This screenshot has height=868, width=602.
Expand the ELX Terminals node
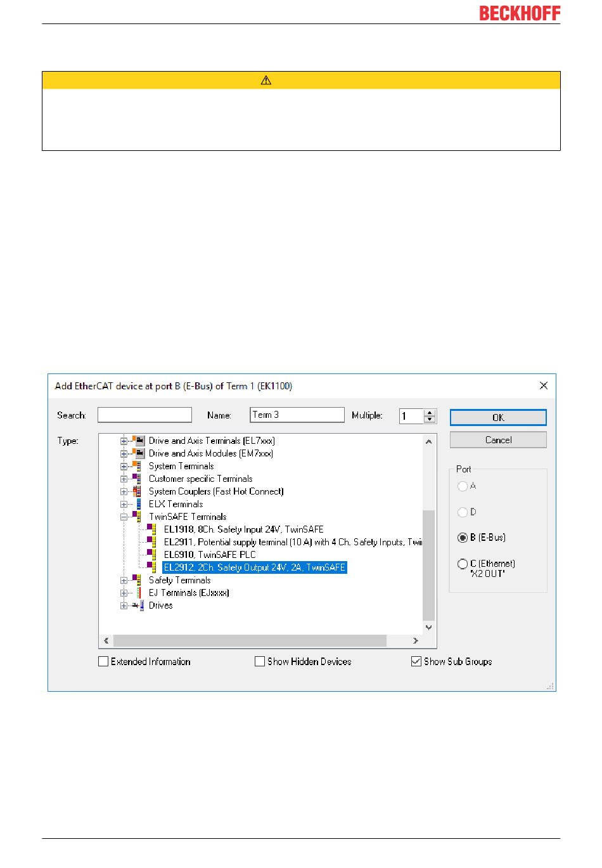pos(124,504)
